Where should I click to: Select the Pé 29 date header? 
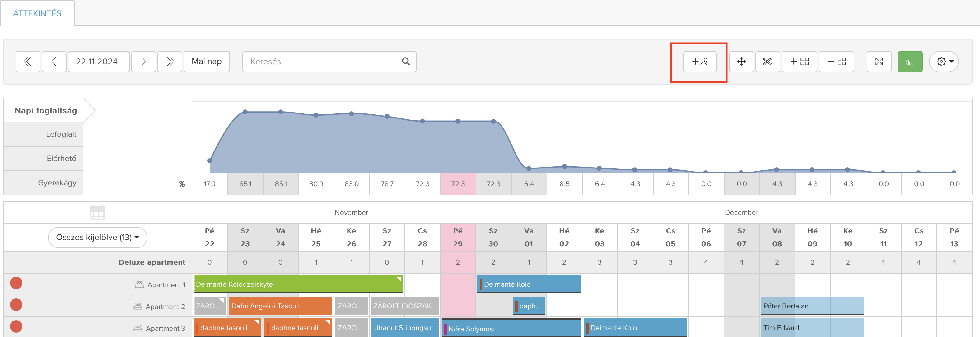pos(458,237)
